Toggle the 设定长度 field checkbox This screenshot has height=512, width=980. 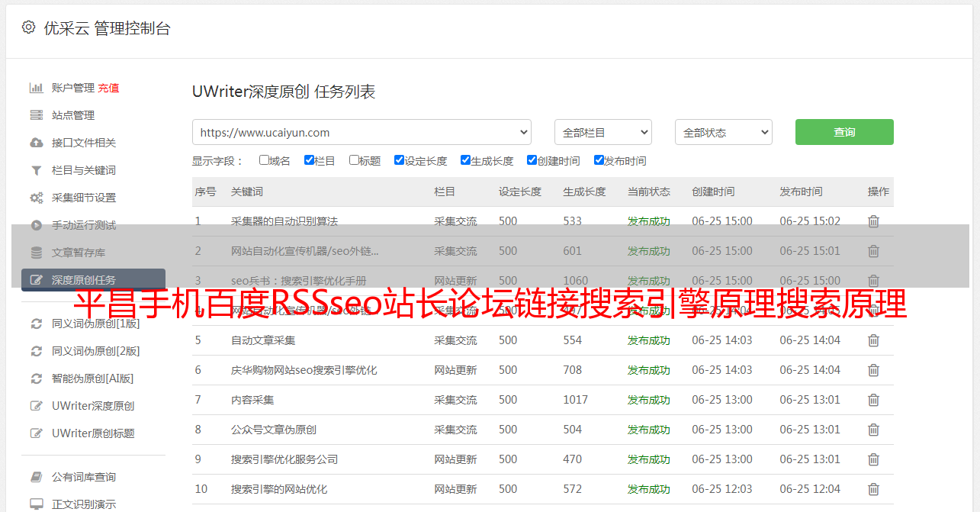point(399,160)
